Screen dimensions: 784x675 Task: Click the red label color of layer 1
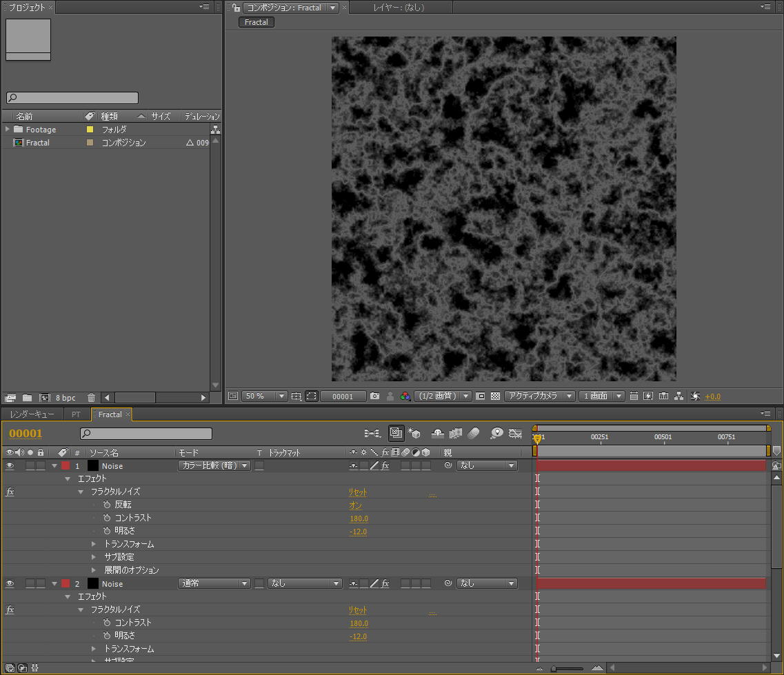pos(66,466)
